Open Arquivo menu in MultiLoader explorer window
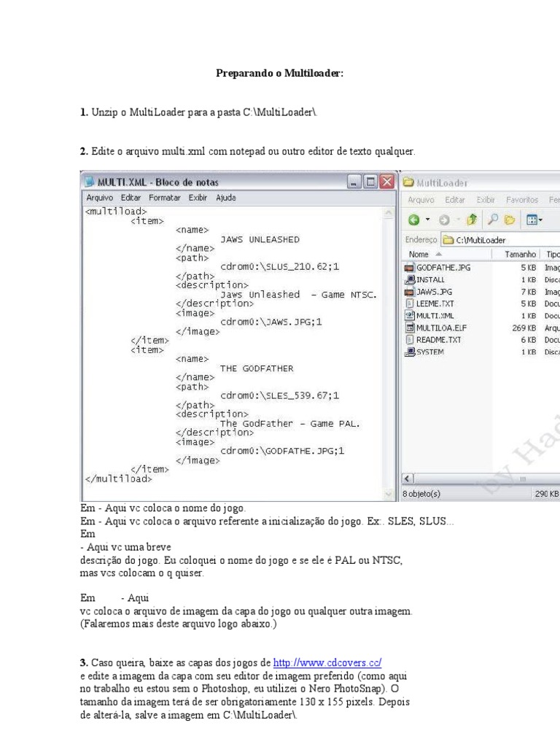Viewport: 560px width, 747px height. pos(421,200)
